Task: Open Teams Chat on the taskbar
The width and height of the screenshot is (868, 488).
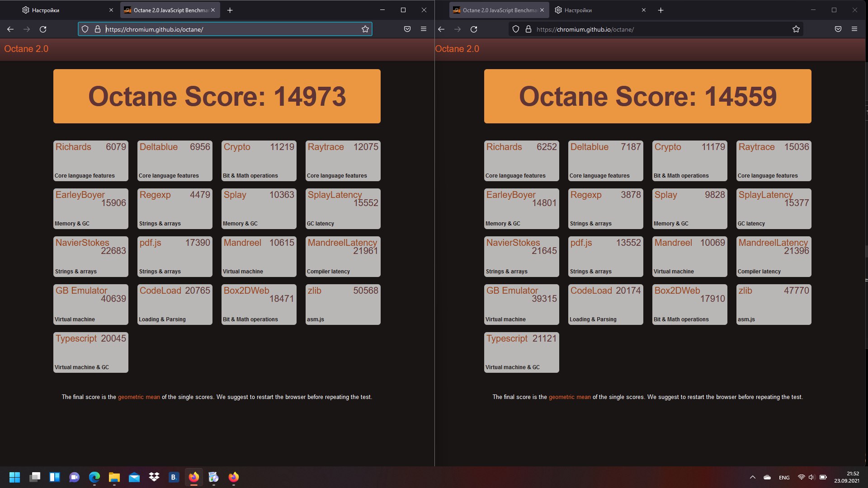Action: 75,477
